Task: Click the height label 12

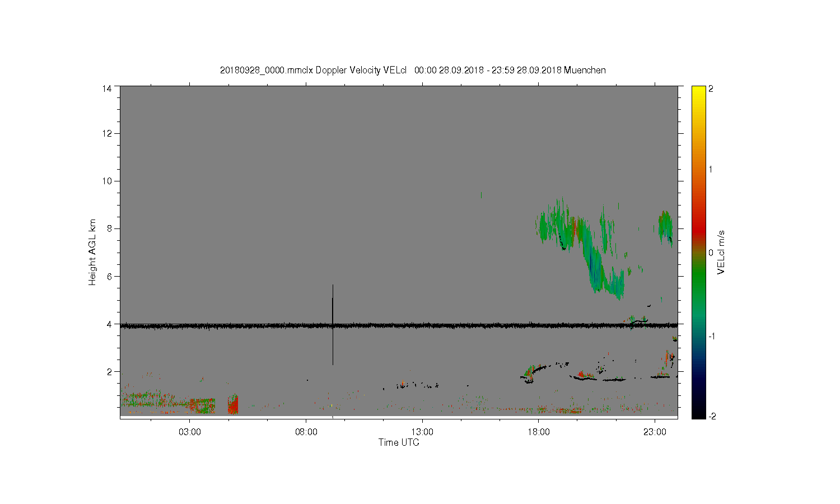Action: [x=107, y=133]
